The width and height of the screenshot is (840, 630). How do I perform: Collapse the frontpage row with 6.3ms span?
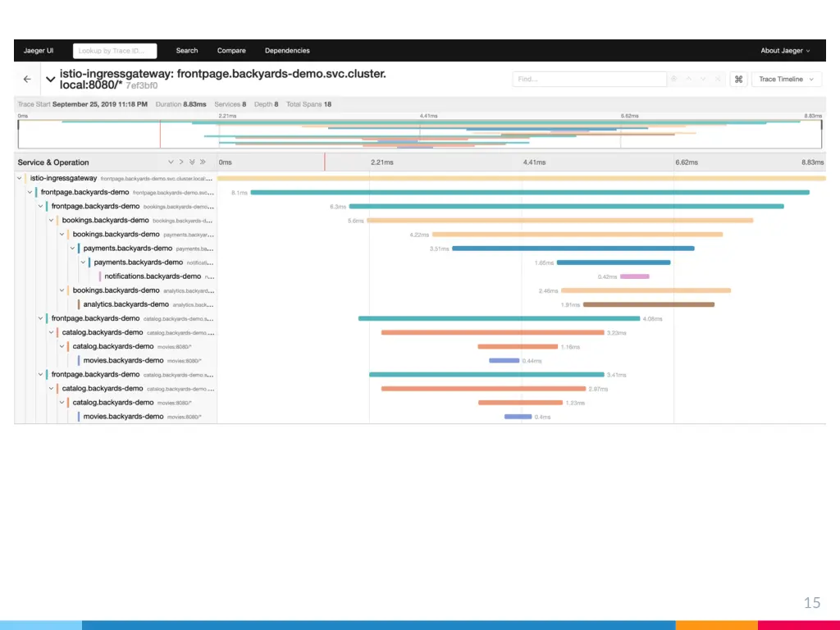[x=41, y=206]
